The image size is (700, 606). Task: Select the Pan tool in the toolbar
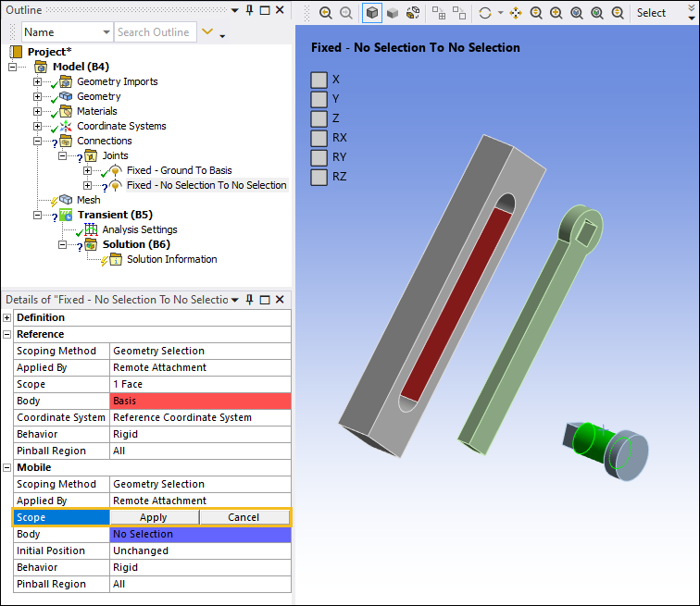click(x=515, y=13)
